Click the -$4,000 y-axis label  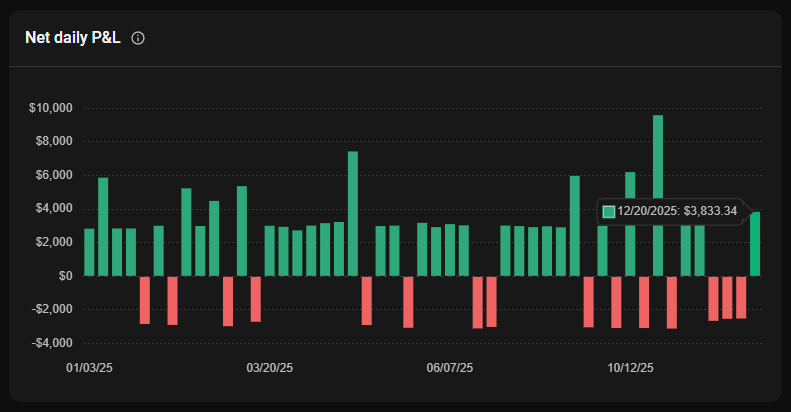pos(52,343)
